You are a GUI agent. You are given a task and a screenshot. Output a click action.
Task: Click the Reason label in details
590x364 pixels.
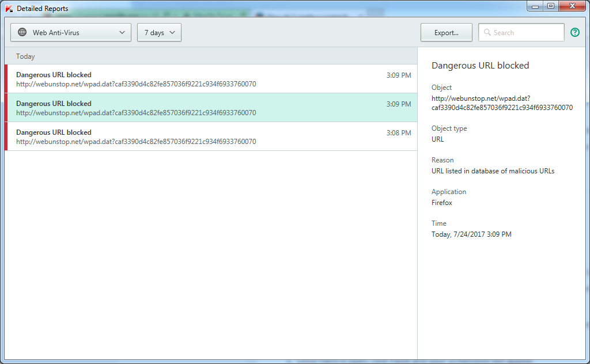tap(442, 160)
